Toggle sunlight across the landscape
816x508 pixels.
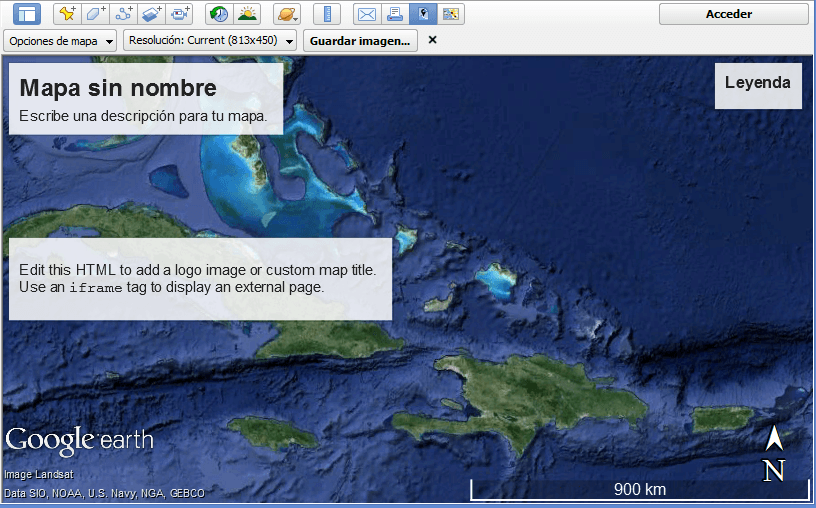[x=246, y=14]
